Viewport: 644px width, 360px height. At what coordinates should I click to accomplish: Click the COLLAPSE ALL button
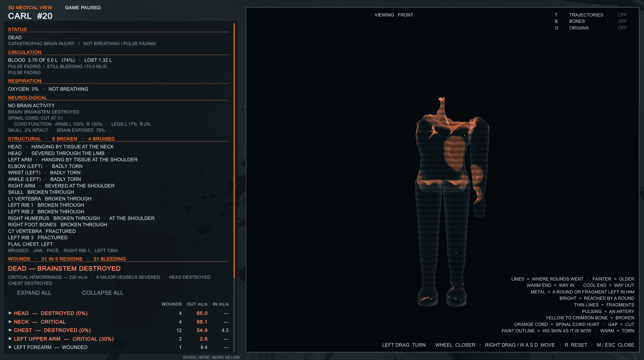click(x=103, y=293)
